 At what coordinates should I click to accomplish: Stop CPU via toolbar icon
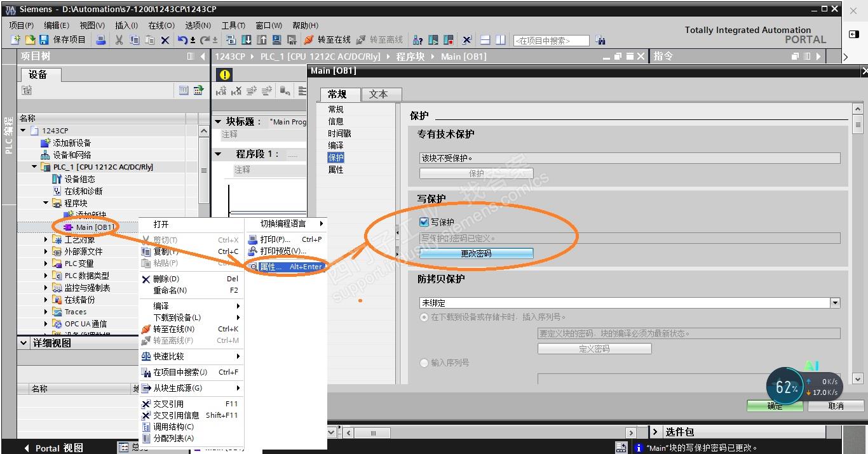point(449,40)
